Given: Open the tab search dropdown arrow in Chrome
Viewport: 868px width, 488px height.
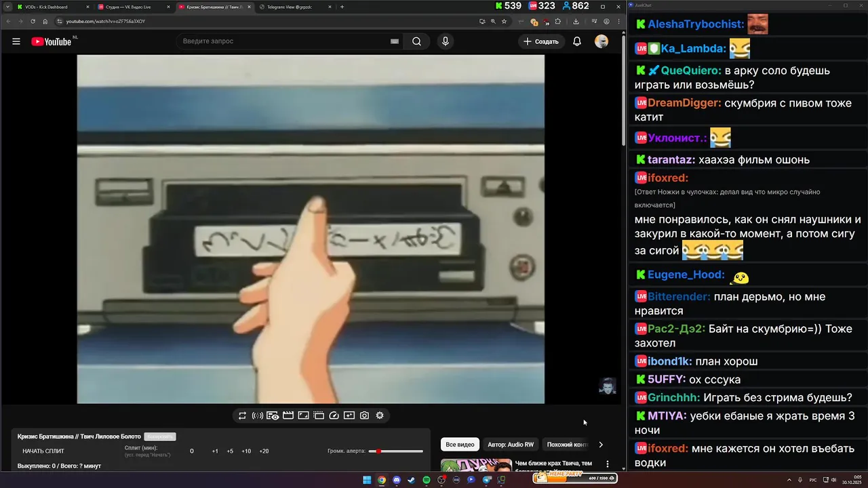Looking at the screenshot, I should tap(6, 7).
